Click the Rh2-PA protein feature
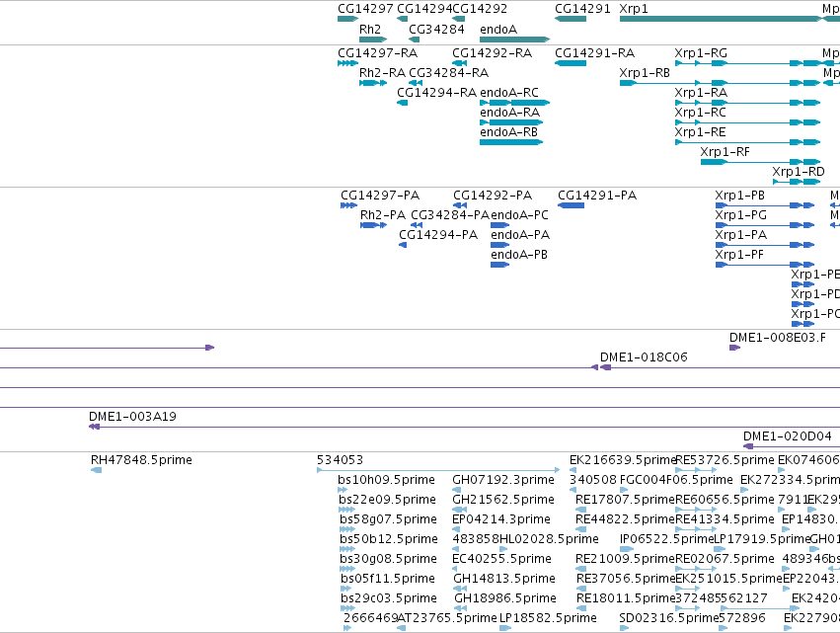This screenshot has width=840, height=633. 373,226
